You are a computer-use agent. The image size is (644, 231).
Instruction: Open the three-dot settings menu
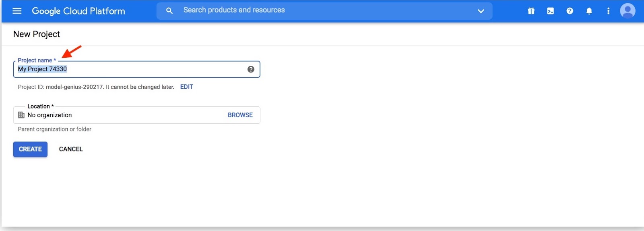608,11
